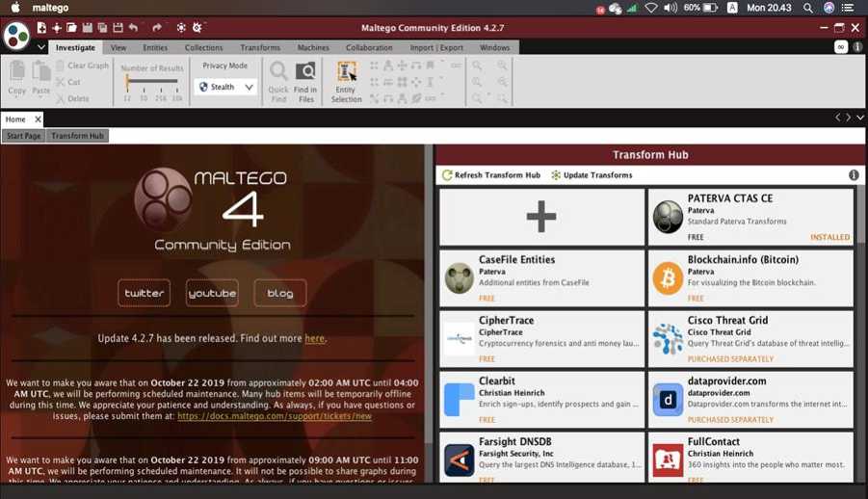
Task: Open the Windows ribbon tab
Action: point(495,47)
